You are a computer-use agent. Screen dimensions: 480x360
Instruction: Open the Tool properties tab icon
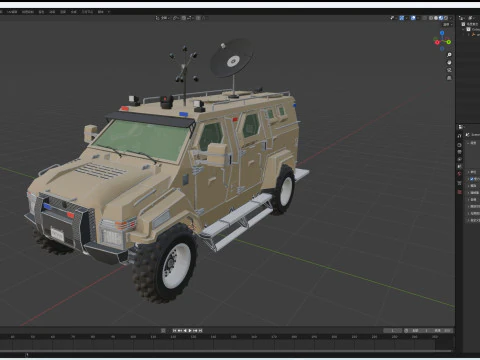(459, 136)
